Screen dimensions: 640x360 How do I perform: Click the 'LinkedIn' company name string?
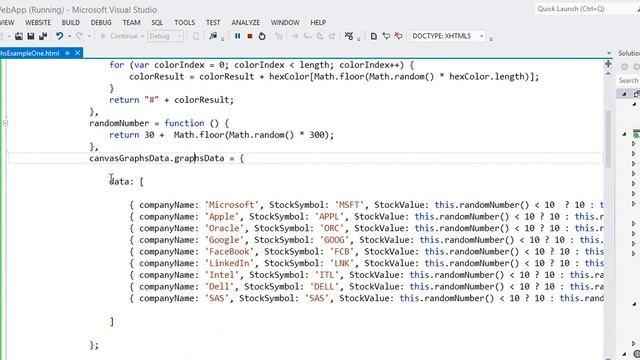[x=229, y=263]
